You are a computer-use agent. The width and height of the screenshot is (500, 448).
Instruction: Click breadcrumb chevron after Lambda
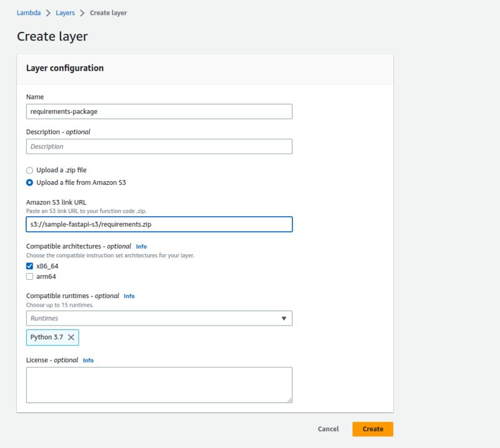(x=47, y=13)
